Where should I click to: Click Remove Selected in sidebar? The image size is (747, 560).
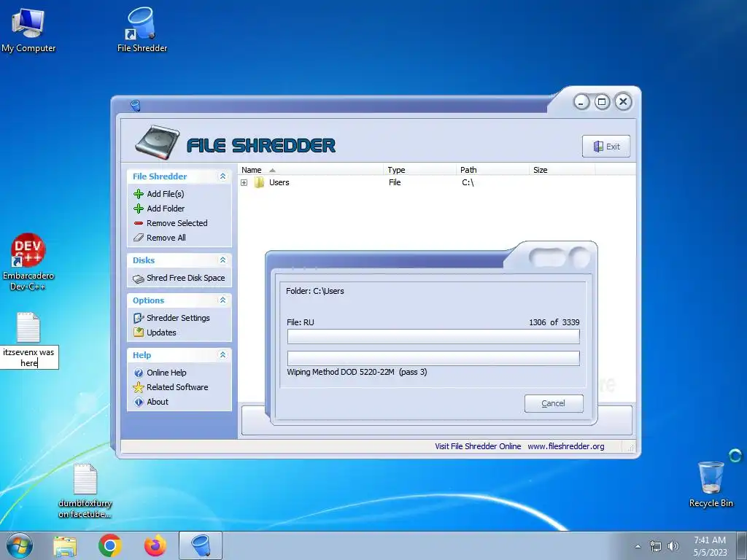[177, 223]
